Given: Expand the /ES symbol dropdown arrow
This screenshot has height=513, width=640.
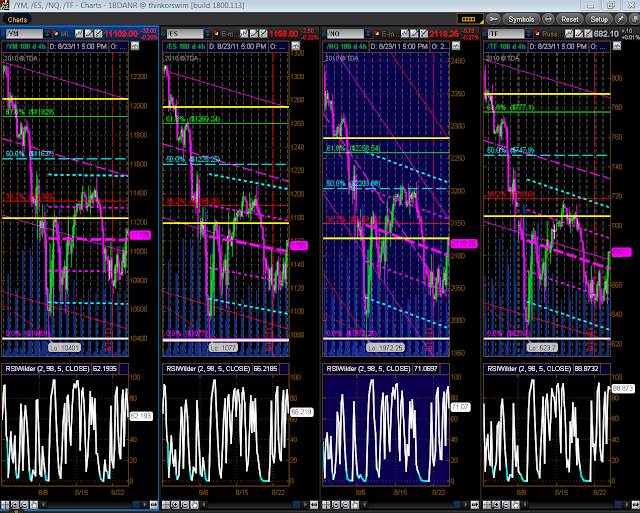Looking at the screenshot, I should pyautogui.click(x=207, y=33).
